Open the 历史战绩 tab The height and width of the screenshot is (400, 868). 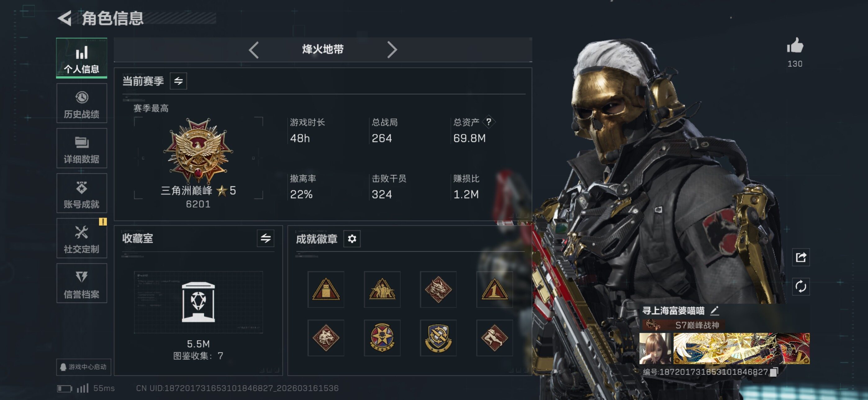pos(82,103)
